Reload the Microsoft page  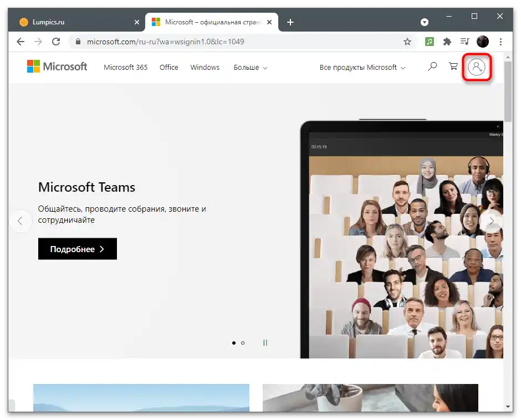point(56,42)
